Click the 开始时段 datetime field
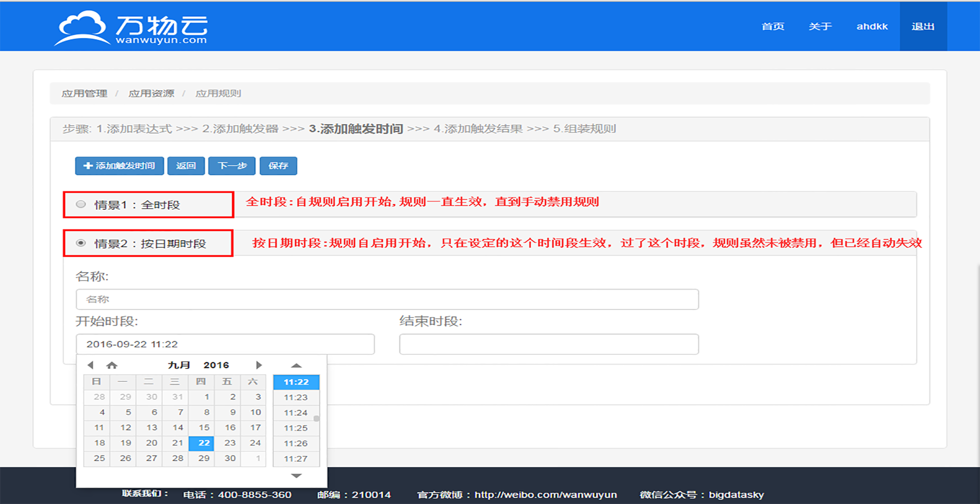980x504 pixels. click(225, 344)
